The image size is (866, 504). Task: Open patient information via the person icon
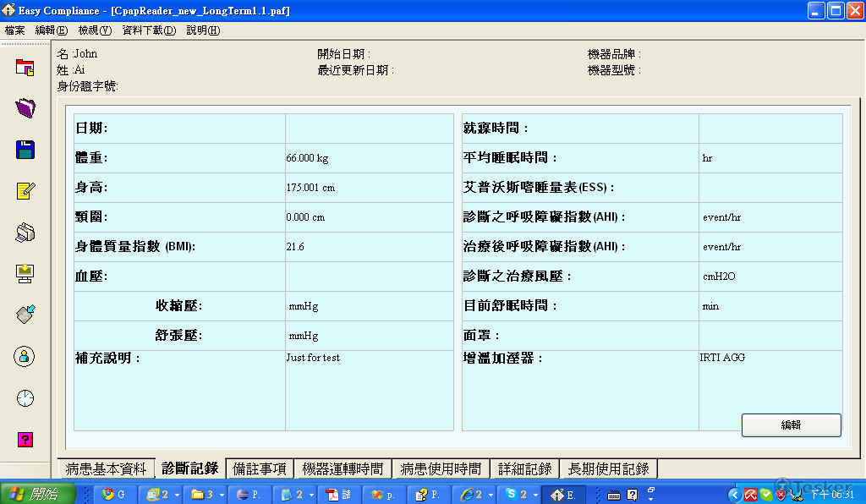24,357
